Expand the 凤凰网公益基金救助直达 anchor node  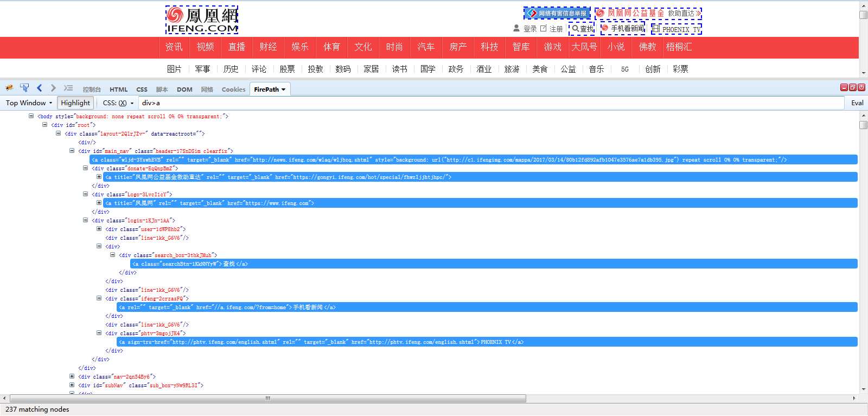point(99,177)
